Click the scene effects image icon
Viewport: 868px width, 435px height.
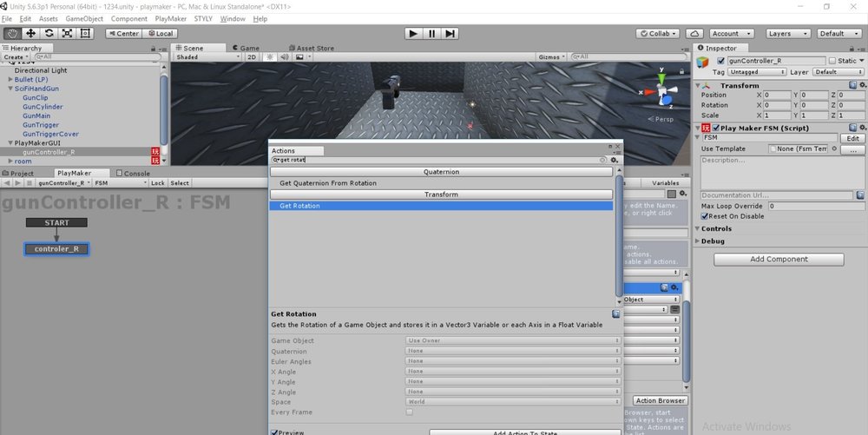click(299, 57)
